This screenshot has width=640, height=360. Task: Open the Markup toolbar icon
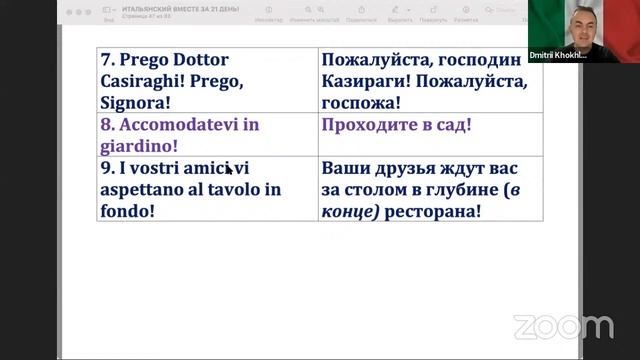point(466,10)
